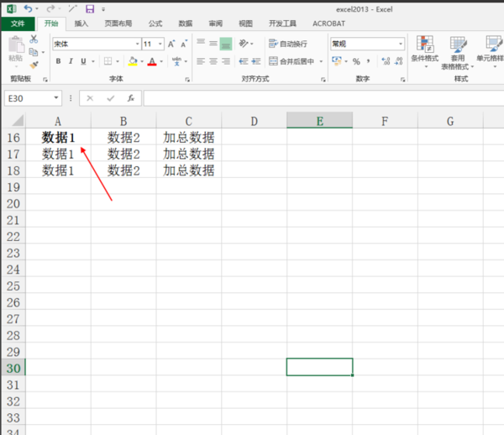Toggle align text right
This screenshot has height=435, width=504.
click(x=226, y=61)
